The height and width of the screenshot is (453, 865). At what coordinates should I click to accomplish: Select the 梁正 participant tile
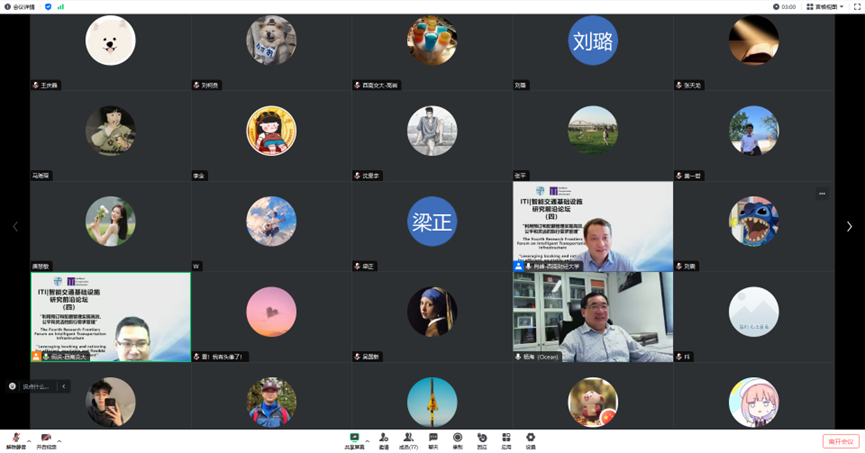click(x=431, y=227)
